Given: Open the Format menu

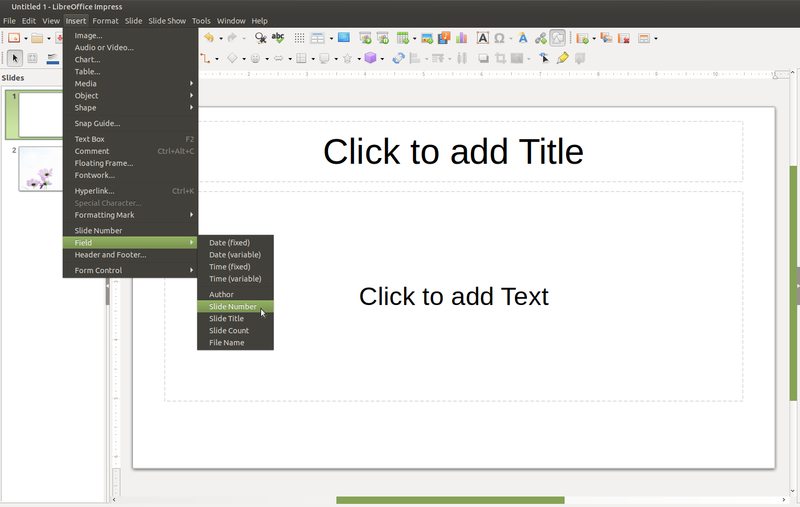Looking at the screenshot, I should (x=105, y=21).
